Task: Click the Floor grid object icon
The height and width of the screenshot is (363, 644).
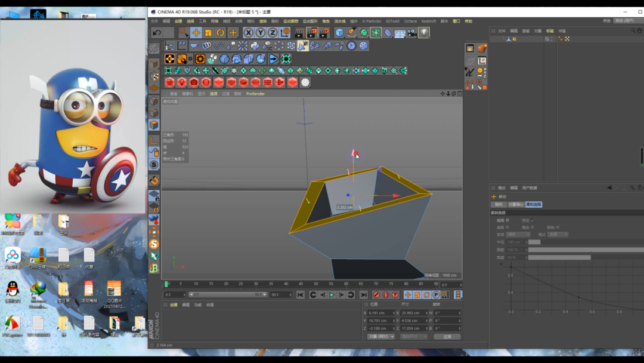Action: point(400,32)
